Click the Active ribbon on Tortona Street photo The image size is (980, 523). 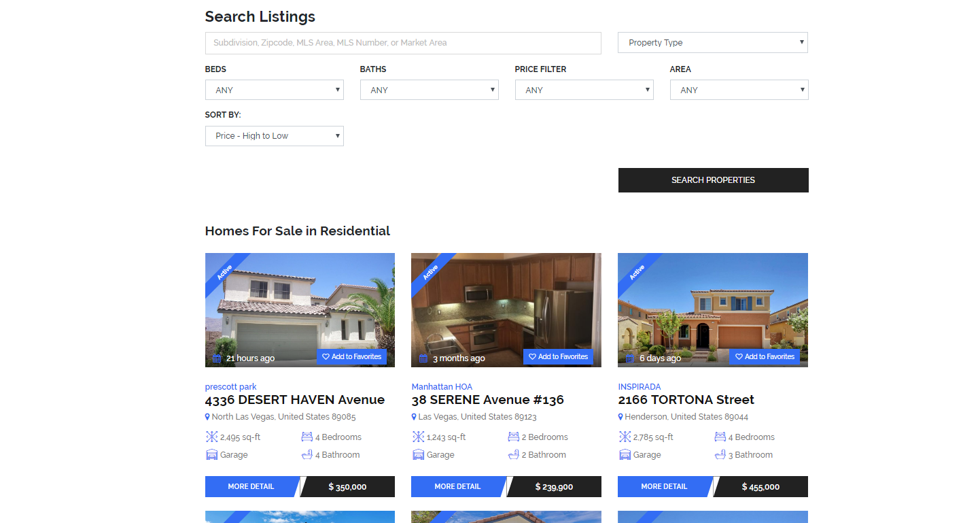tap(637, 272)
